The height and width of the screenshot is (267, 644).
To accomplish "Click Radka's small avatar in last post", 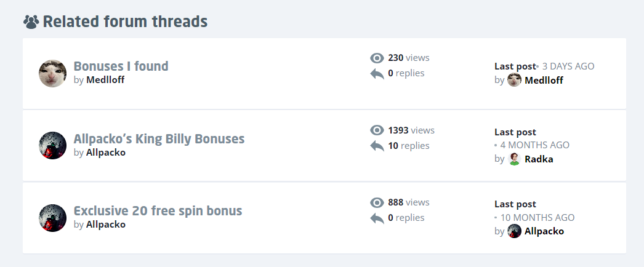I will click(x=515, y=159).
